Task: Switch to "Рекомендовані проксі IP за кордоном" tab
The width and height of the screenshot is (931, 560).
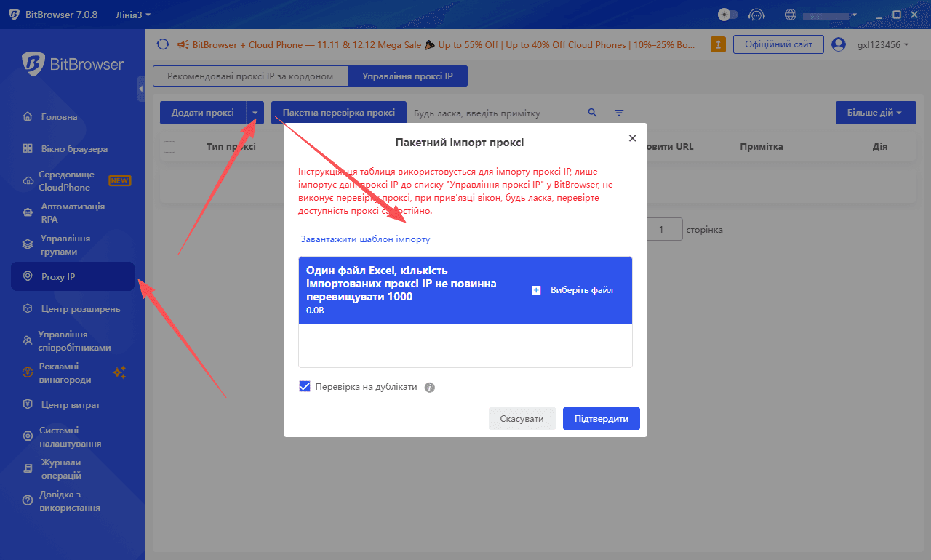Action: coord(249,76)
